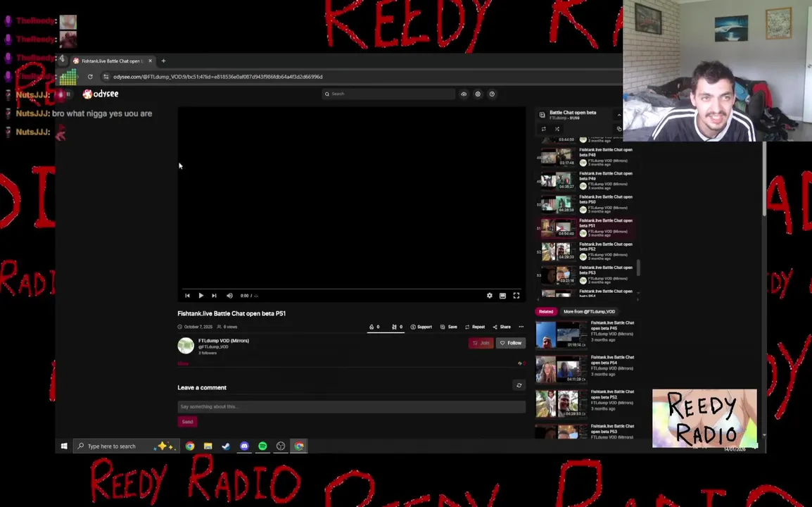Enter fullscreen from the video player
812x507 pixels.
click(516, 296)
